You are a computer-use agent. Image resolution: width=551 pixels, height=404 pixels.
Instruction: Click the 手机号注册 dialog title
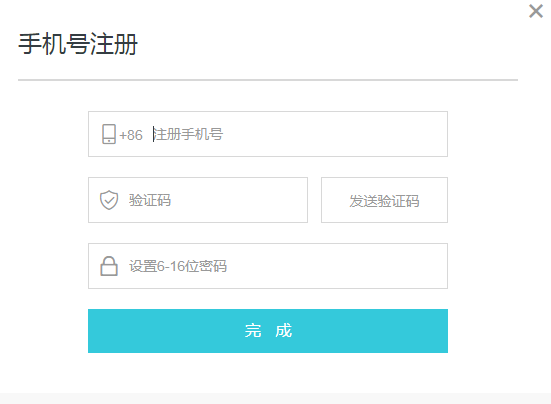coord(78,44)
